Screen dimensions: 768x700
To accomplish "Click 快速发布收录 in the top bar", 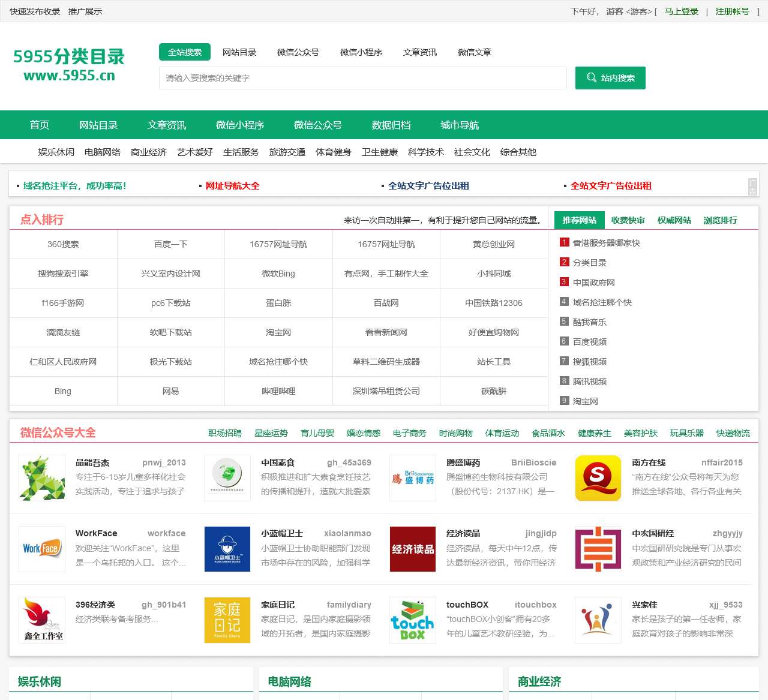I will click(35, 11).
